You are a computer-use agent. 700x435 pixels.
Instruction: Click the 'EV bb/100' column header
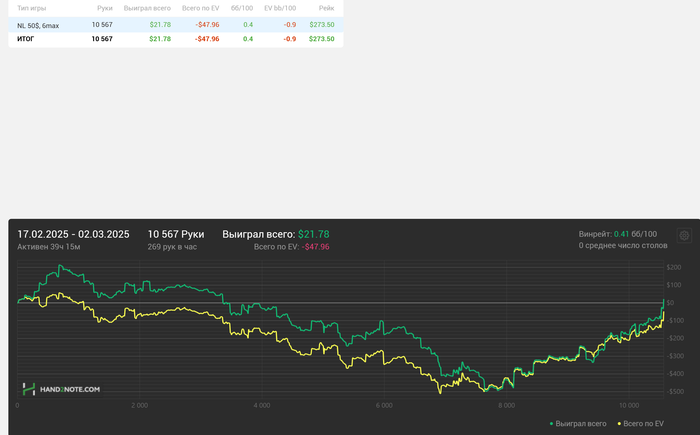pyautogui.click(x=280, y=8)
